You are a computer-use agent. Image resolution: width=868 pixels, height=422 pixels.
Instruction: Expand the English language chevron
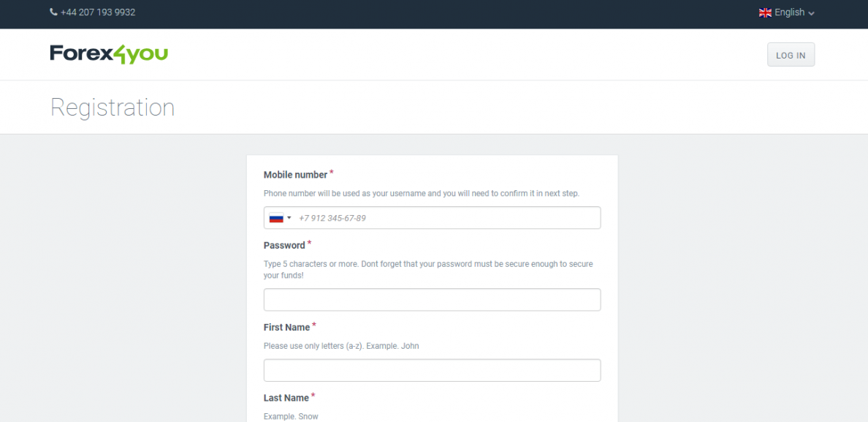click(811, 13)
